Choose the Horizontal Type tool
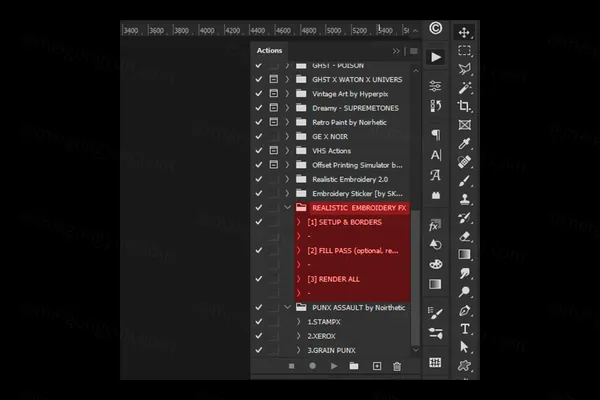Image resolution: width=600 pixels, height=400 pixels. [465, 328]
